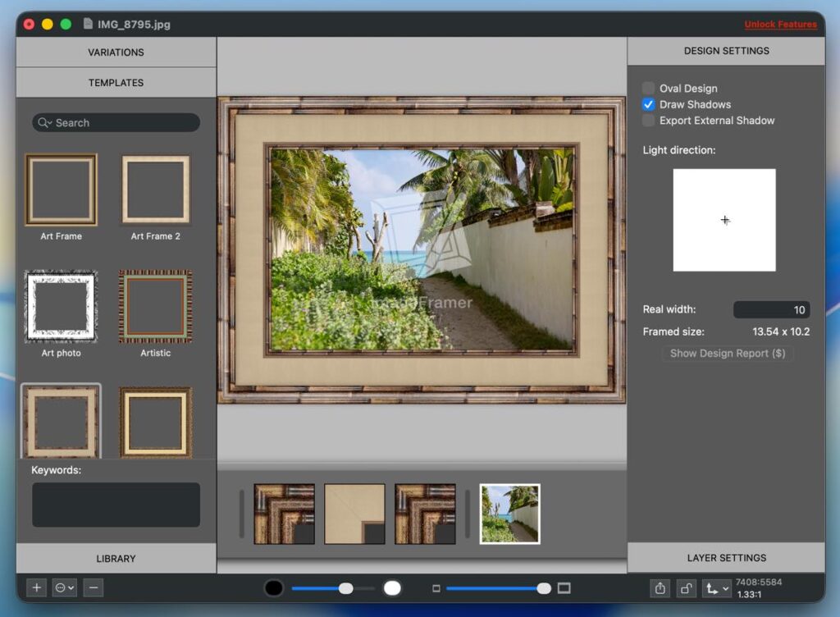Click the white background color circle
This screenshot has height=617, width=840.
click(392, 588)
